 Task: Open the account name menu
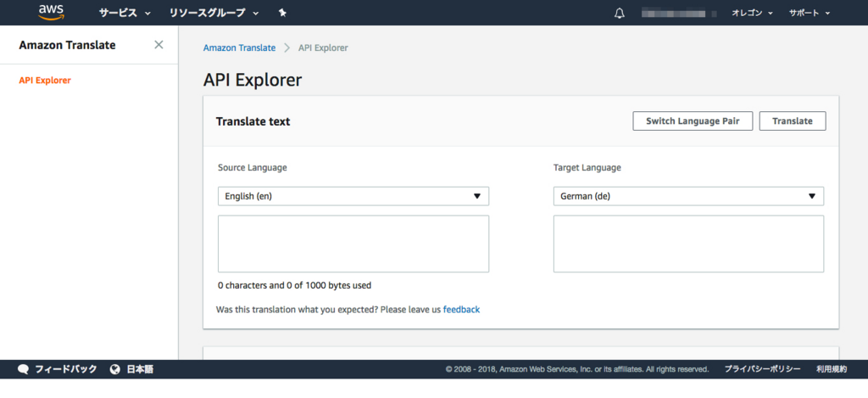click(x=679, y=13)
